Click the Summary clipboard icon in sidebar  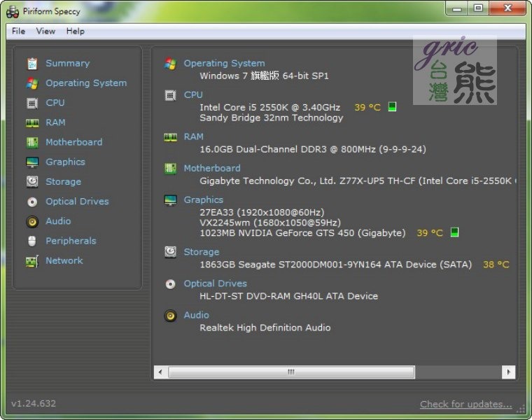click(32, 64)
